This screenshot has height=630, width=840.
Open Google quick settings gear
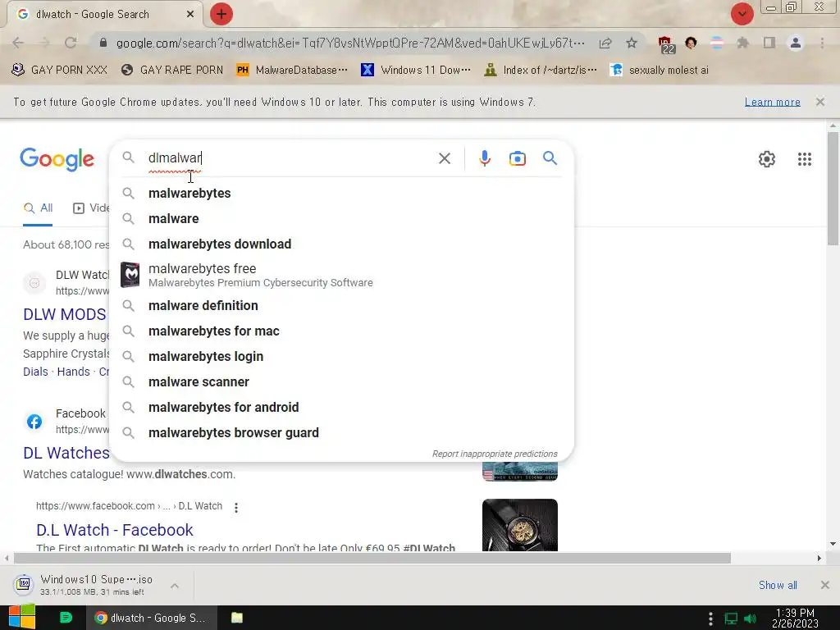point(767,159)
